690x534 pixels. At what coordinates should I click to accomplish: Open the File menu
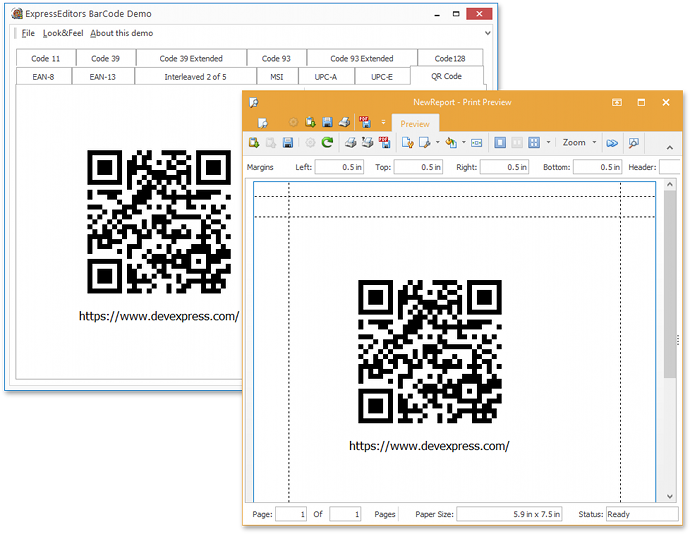(28, 33)
